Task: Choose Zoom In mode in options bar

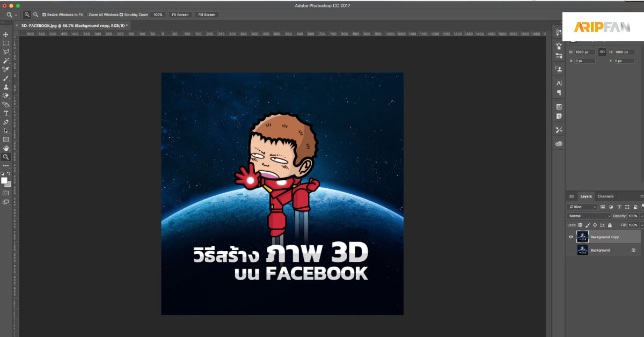Action: [x=27, y=14]
